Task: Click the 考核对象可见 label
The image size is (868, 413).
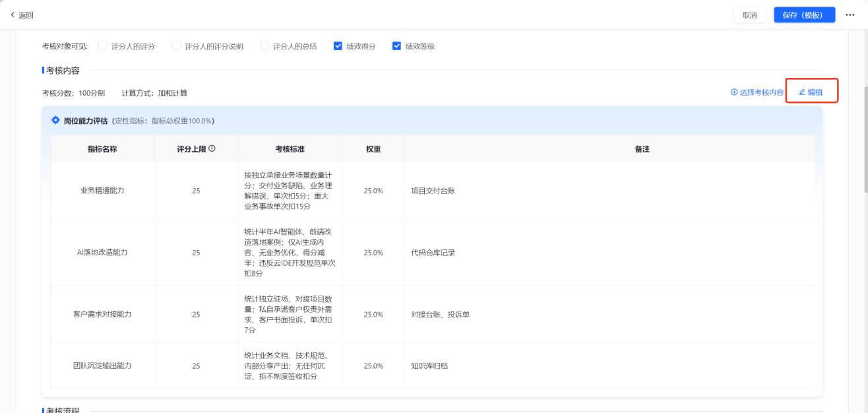Action: tap(65, 46)
